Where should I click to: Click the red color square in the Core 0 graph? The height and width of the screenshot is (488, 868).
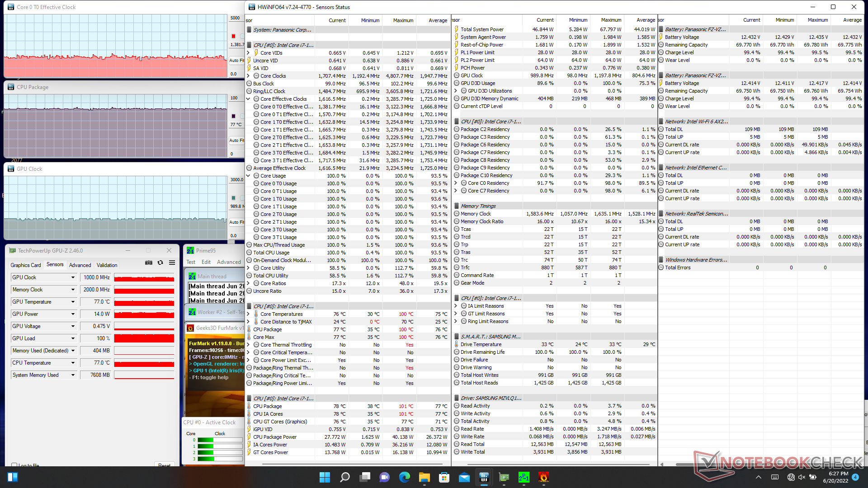[233, 36]
